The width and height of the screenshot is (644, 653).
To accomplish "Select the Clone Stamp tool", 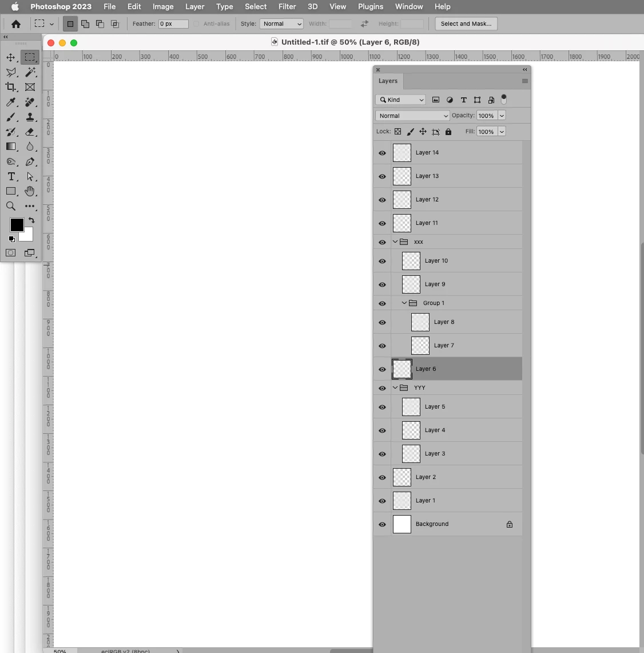I will click(x=30, y=117).
